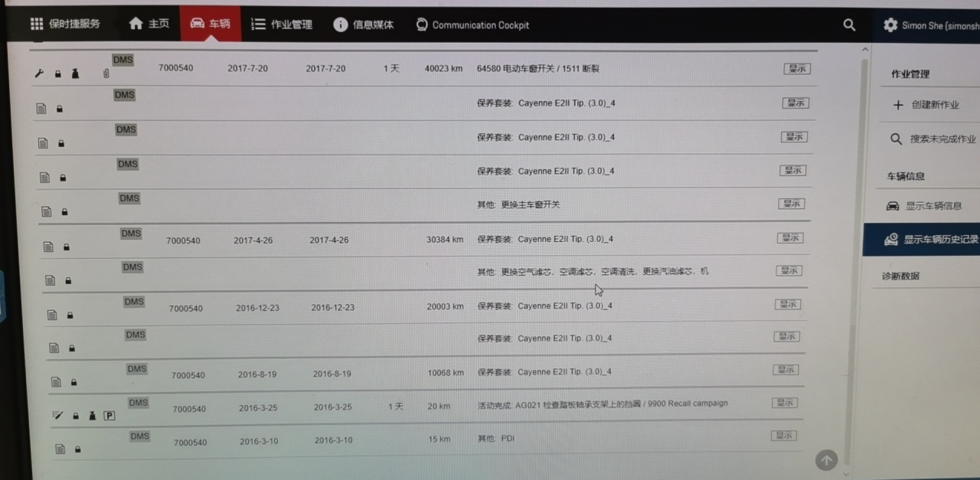Click the boxed P icon in AG021 row
Viewport: 980px width, 480px height.
click(109, 416)
